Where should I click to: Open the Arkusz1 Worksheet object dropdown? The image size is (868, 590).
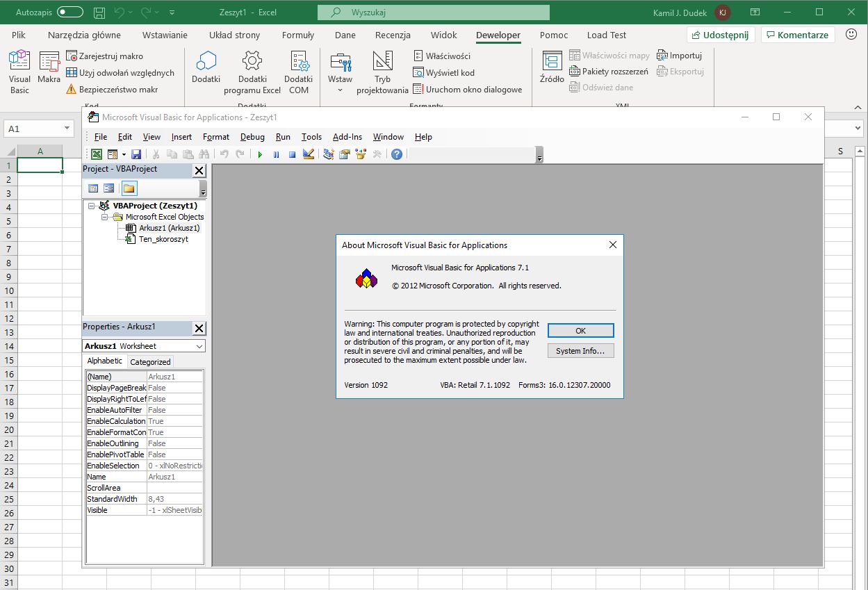(199, 345)
